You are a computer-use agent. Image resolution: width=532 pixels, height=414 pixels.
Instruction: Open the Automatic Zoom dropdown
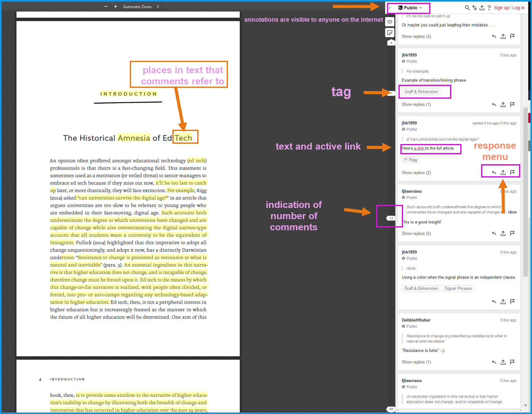pyautogui.click(x=141, y=7)
